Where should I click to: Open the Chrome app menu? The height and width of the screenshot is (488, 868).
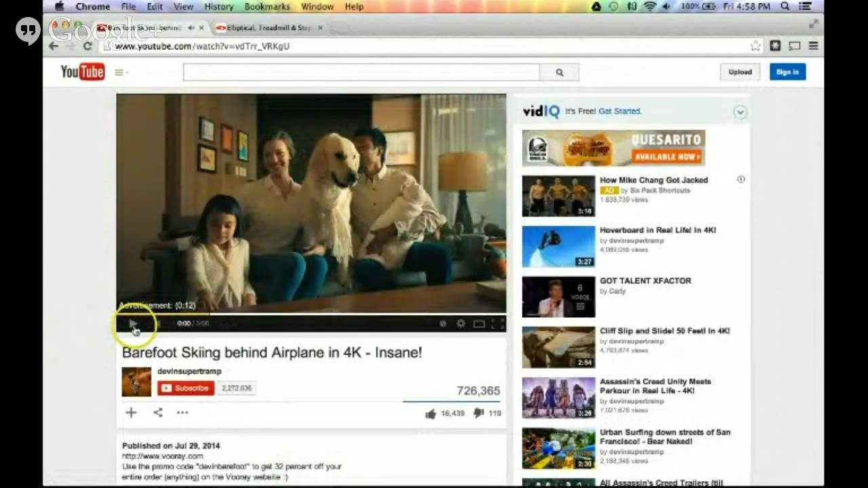click(x=93, y=6)
